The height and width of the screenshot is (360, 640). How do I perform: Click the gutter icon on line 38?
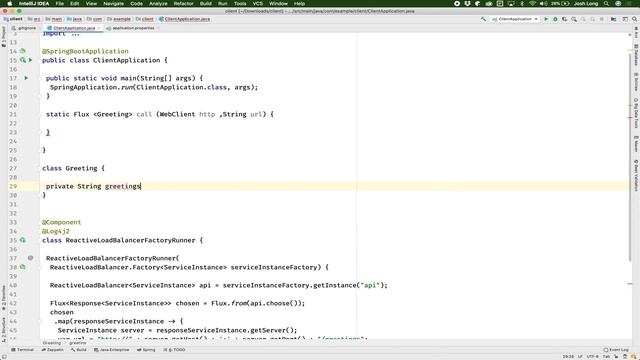23,267
